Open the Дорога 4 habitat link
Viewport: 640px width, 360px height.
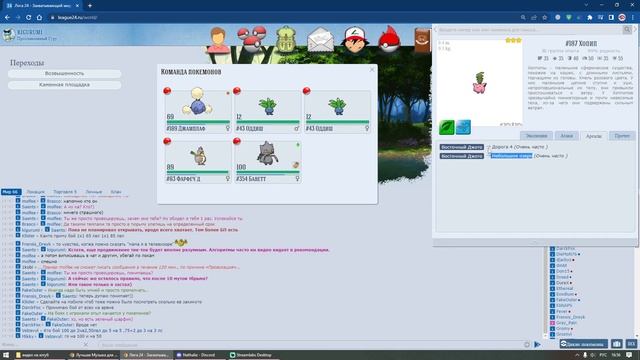502,147
